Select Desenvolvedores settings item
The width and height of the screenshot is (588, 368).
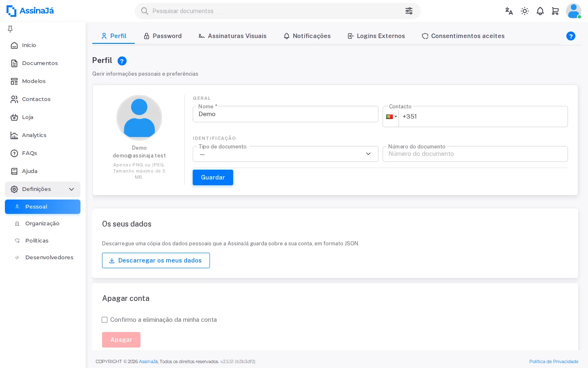[x=42, y=258]
